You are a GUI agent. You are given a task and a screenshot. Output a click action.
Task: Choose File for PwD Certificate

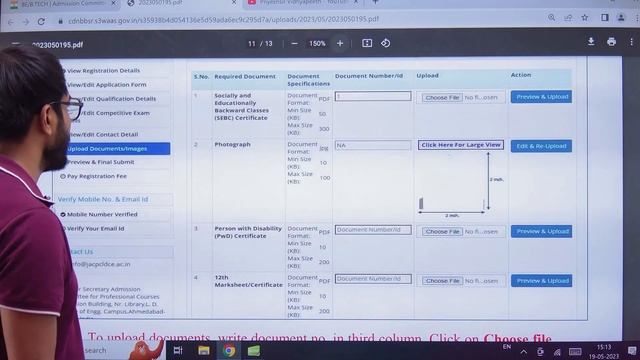point(442,231)
